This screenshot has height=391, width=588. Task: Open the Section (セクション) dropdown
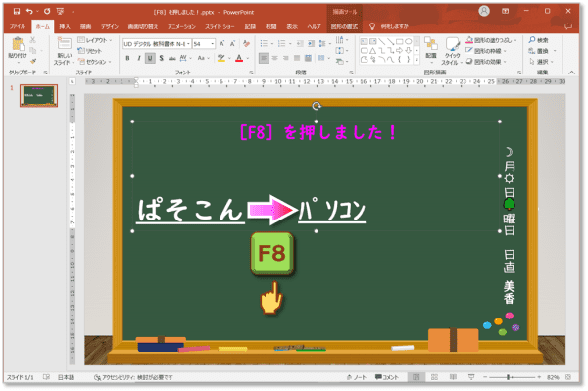(95, 62)
